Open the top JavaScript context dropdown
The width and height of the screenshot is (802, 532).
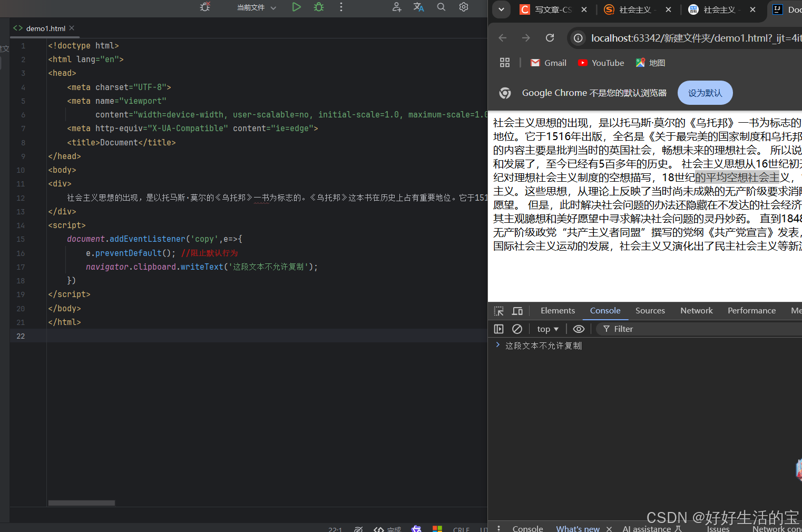tap(547, 329)
